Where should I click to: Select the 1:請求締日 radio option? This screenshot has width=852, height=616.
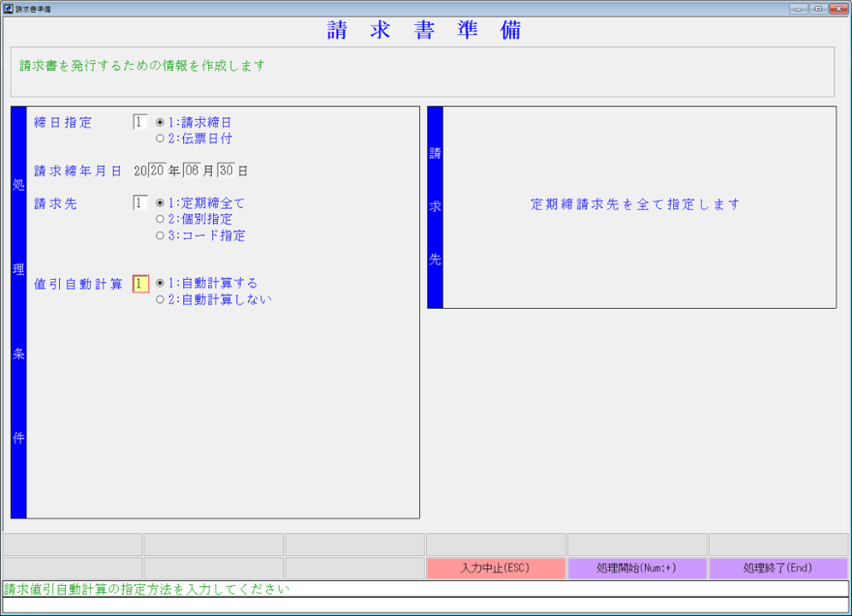point(160,122)
